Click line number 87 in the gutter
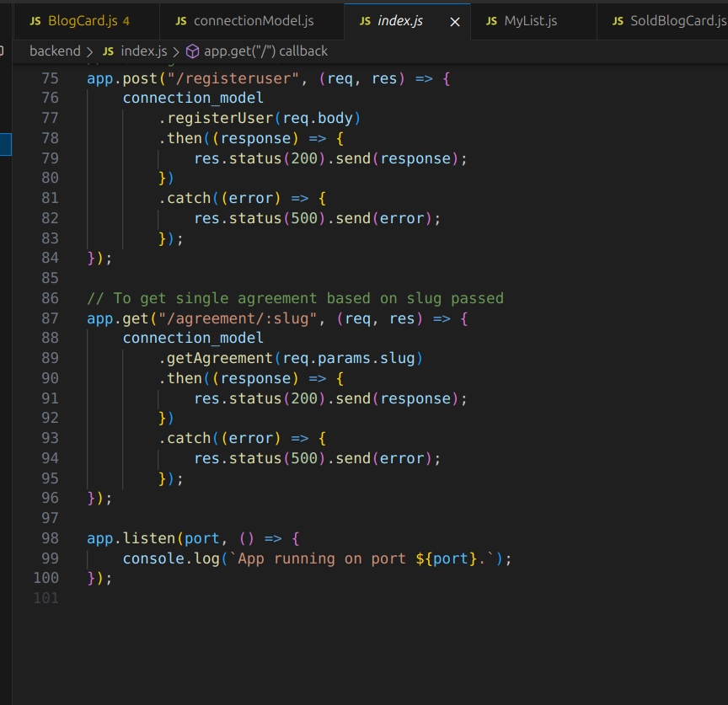Viewport: 728px width, 705px height. [50, 318]
